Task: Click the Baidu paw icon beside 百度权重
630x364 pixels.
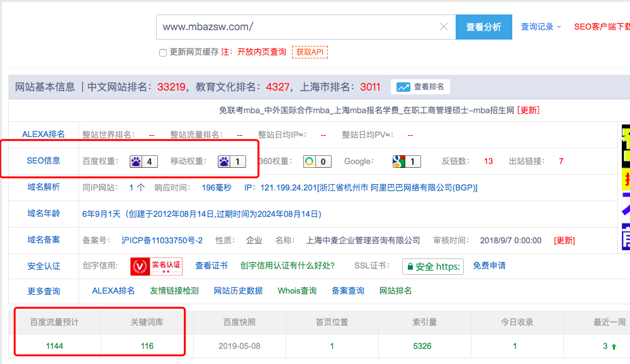Action: tap(136, 162)
